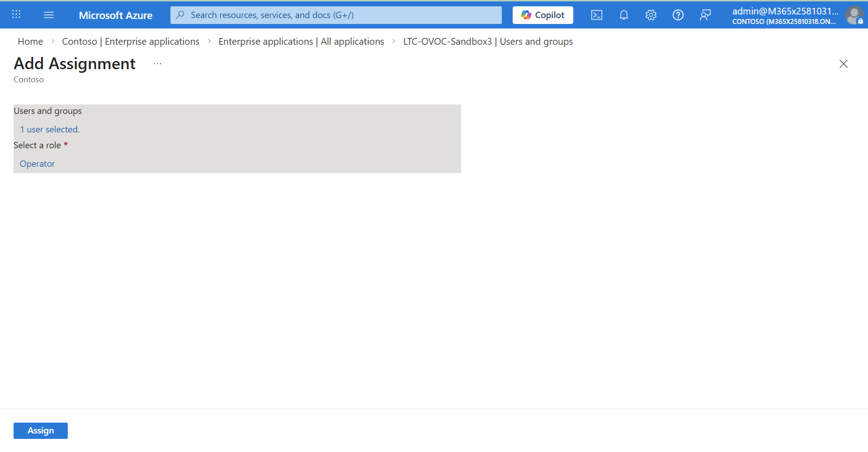Image resolution: width=868 pixels, height=452 pixels.
Task: Return to LTC-OVOC-Sandbox3 Users and groups
Action: (488, 42)
